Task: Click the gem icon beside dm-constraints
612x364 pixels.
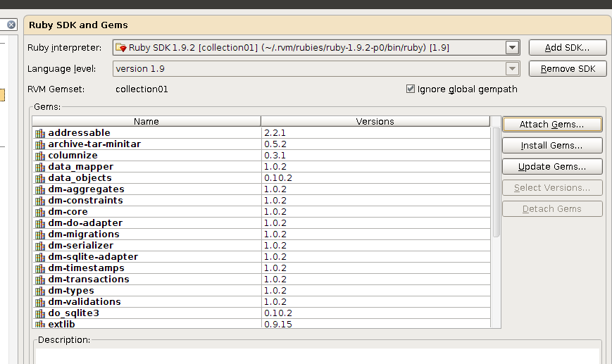Action: [x=40, y=201]
